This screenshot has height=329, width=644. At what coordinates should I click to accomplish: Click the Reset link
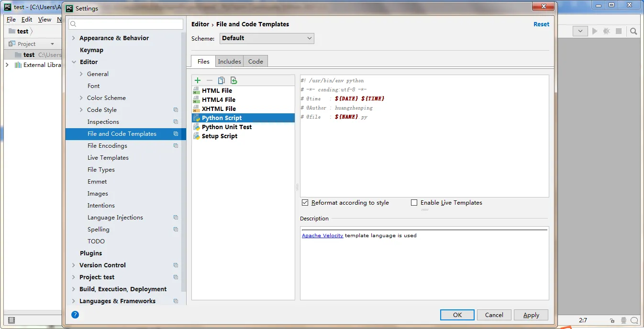coord(542,24)
